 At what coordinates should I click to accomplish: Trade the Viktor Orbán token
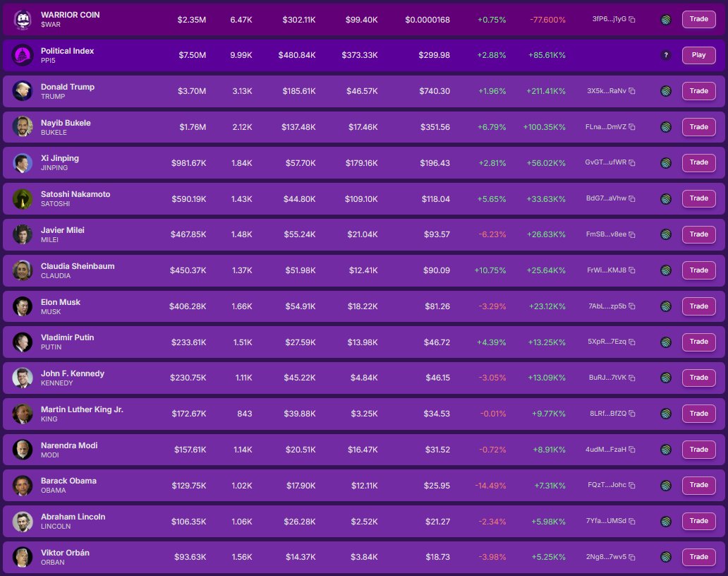tap(699, 557)
